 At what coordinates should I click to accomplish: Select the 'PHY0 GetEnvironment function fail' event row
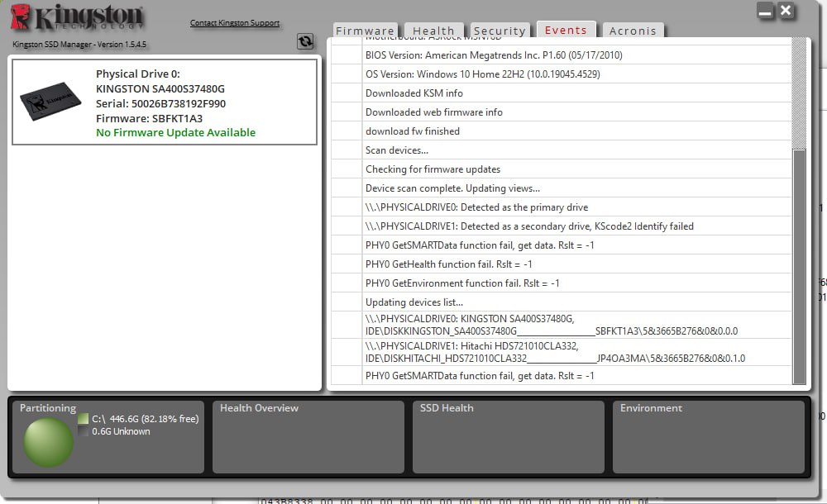click(562, 283)
